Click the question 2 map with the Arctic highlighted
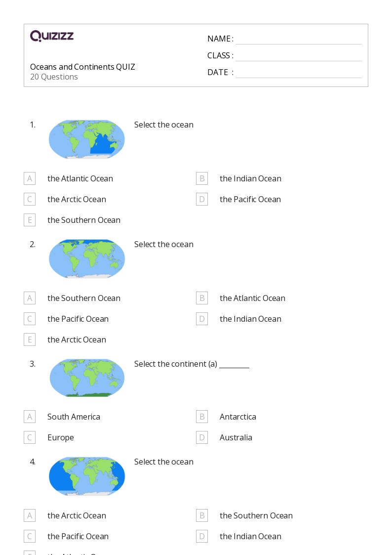Screen dimensions: 392x555 [86, 259]
